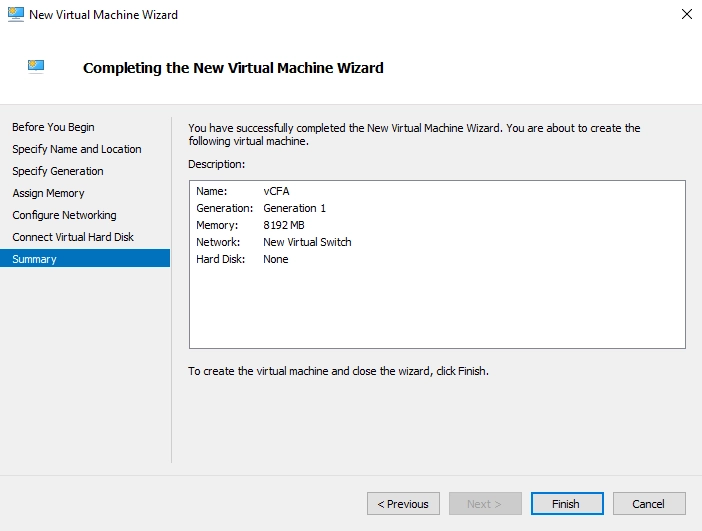Click the Cancel button
Viewport: 702px width, 531px height.
point(649,504)
